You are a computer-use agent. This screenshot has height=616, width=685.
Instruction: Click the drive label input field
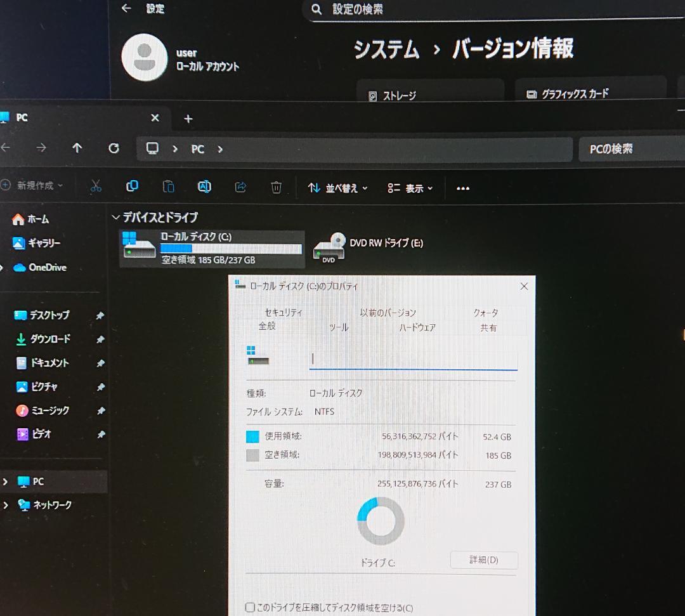coord(411,358)
